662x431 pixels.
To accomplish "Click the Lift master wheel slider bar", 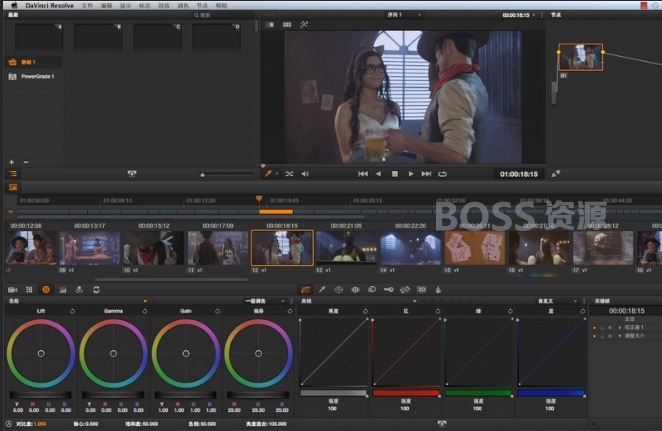I will (41, 395).
